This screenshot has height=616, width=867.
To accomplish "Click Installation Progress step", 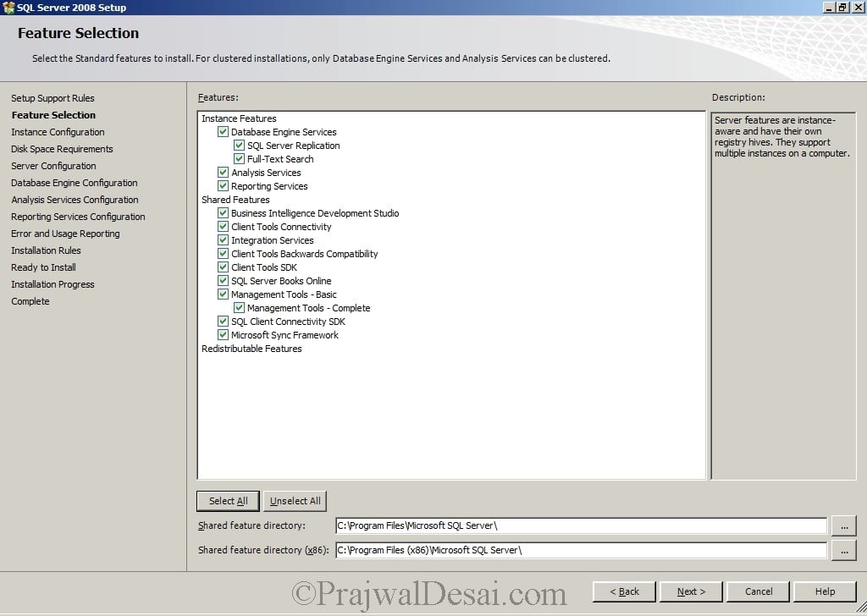I will point(52,284).
